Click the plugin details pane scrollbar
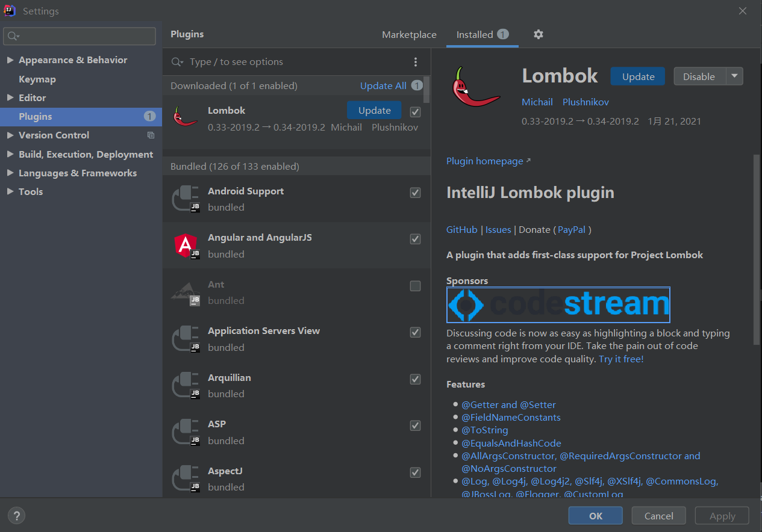 point(757,250)
